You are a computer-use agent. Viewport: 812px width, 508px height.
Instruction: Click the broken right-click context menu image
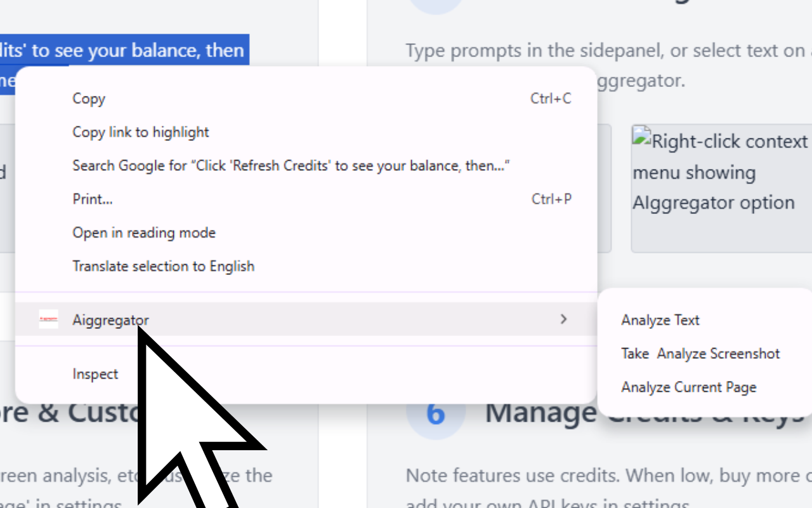[x=721, y=189]
